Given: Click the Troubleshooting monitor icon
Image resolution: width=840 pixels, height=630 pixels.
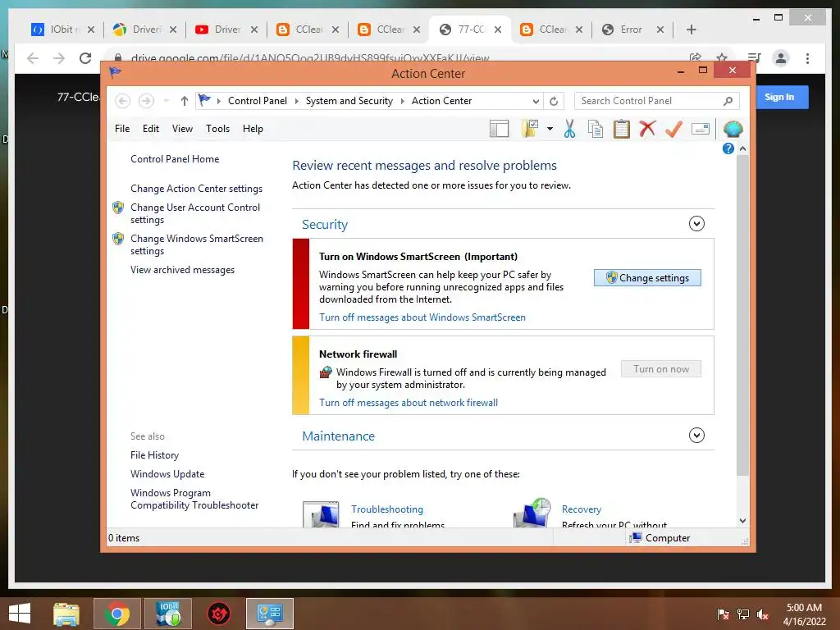Looking at the screenshot, I should click(x=321, y=514).
